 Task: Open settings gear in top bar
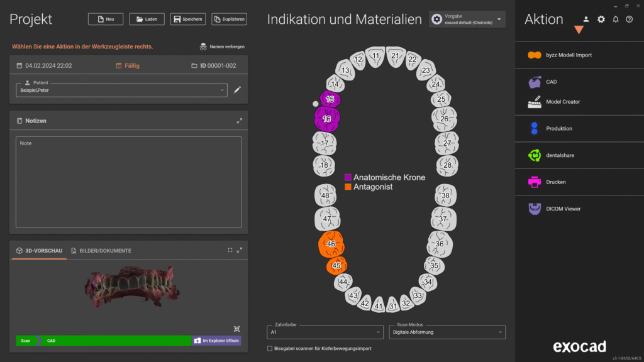(x=601, y=19)
